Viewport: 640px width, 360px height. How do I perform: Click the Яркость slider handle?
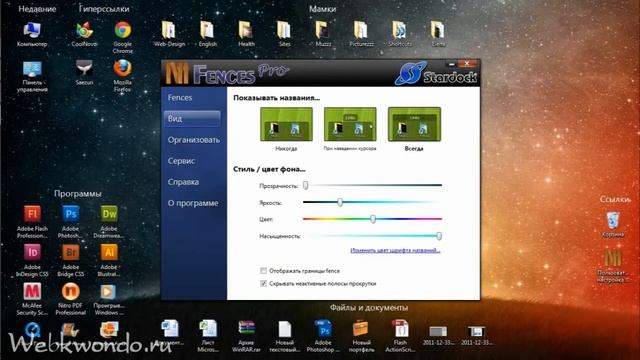point(340,202)
